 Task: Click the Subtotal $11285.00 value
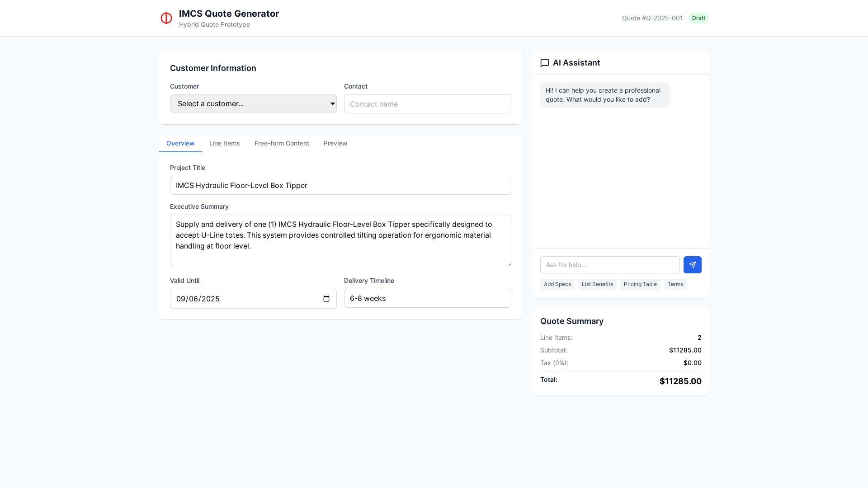pyautogui.click(x=685, y=350)
